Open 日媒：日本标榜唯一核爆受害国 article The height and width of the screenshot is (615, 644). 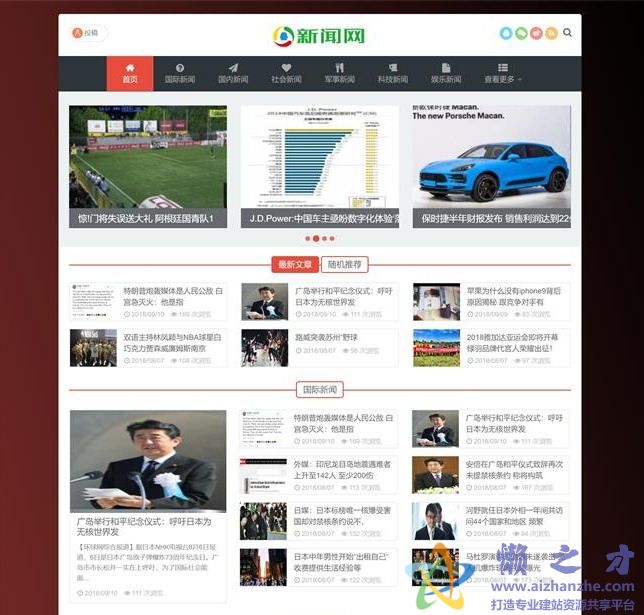[342, 516]
